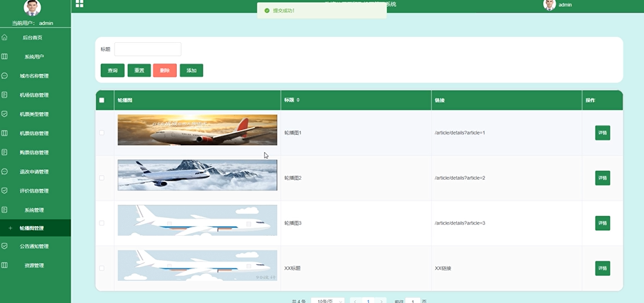This screenshot has width=644, height=303.
Task: Open 公告通知管理 menu item
Action: point(35,246)
